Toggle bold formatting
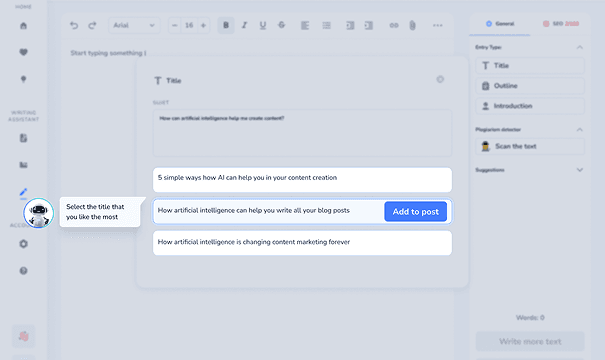This screenshot has height=360, width=605. pos(226,25)
